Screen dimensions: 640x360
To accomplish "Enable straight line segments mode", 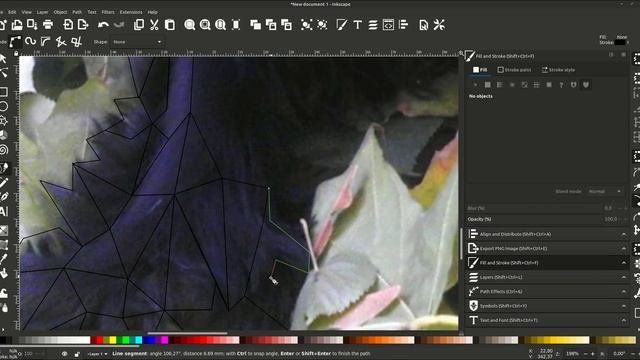I will click(x=61, y=41).
